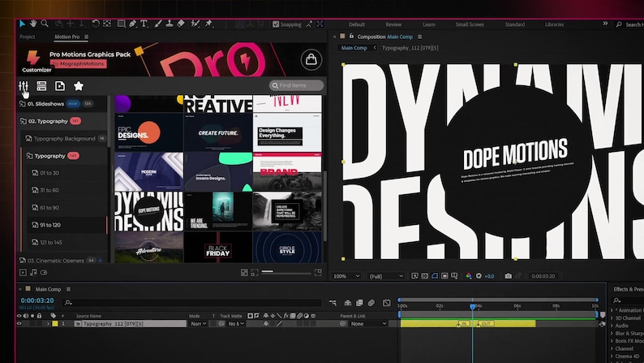The height and width of the screenshot is (363, 644).
Task: Select the 121 to 145 typography range
Action: (x=68, y=242)
